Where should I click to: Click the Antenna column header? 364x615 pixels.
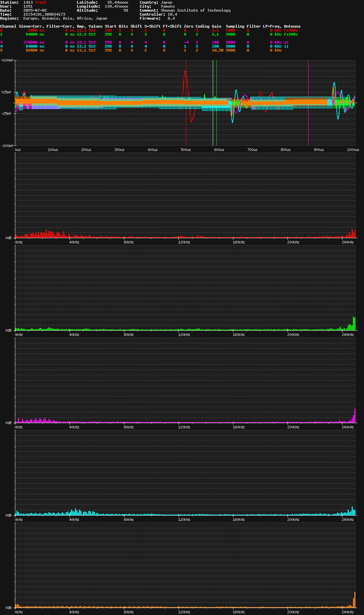tap(292, 26)
